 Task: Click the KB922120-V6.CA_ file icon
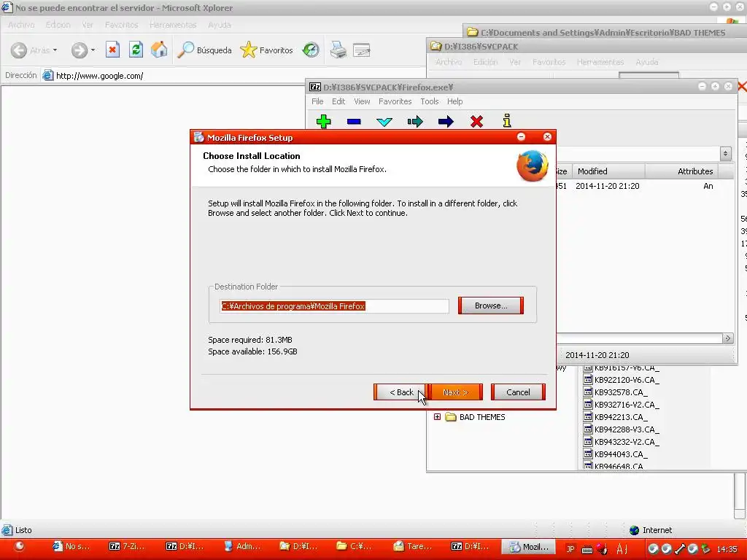pos(588,379)
